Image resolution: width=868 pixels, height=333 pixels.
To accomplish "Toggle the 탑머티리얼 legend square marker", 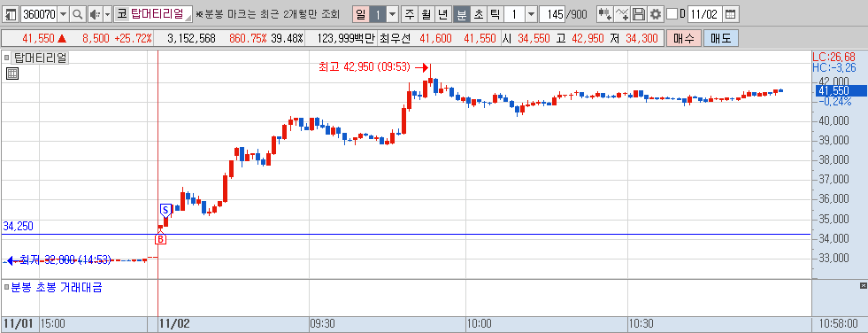I will point(7,57).
